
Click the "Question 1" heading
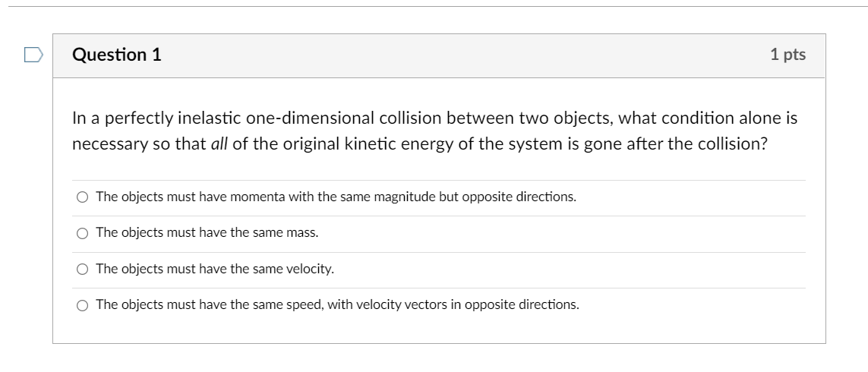pyautogui.click(x=116, y=55)
